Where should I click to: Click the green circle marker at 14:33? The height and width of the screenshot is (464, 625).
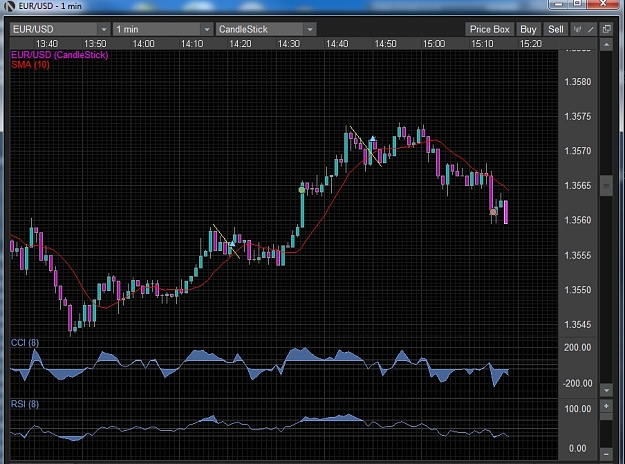click(302, 190)
